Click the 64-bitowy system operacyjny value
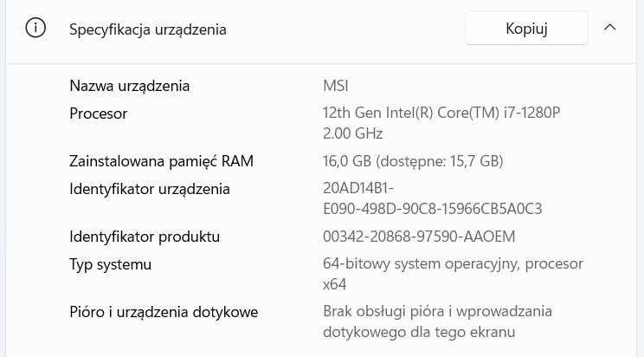This screenshot has height=357, width=644. point(453,264)
